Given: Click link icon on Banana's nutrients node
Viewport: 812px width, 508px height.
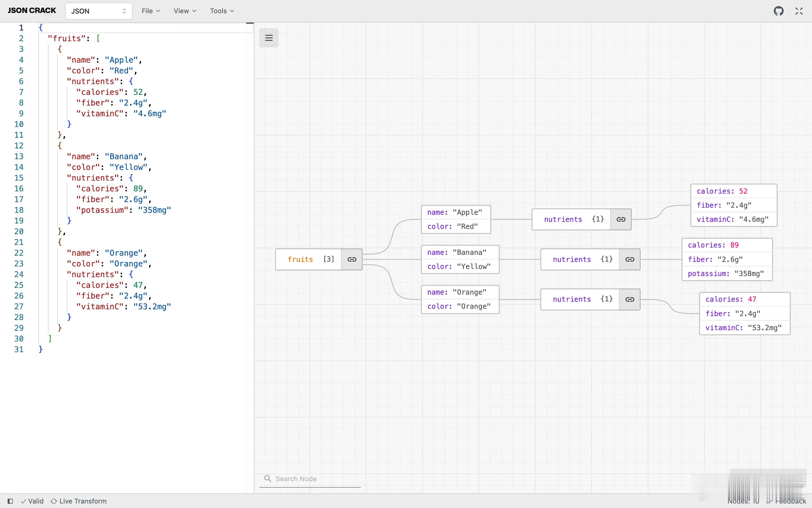Looking at the screenshot, I should pos(630,259).
